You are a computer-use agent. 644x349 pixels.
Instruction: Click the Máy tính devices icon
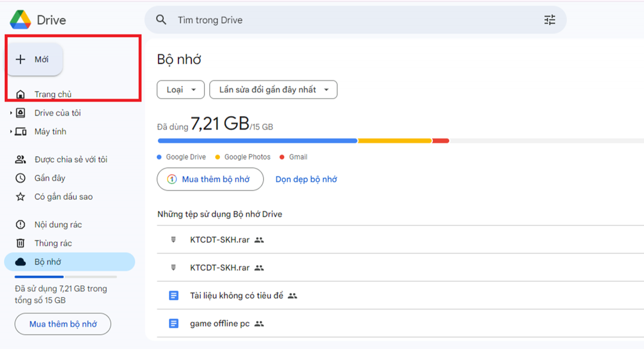(20, 132)
